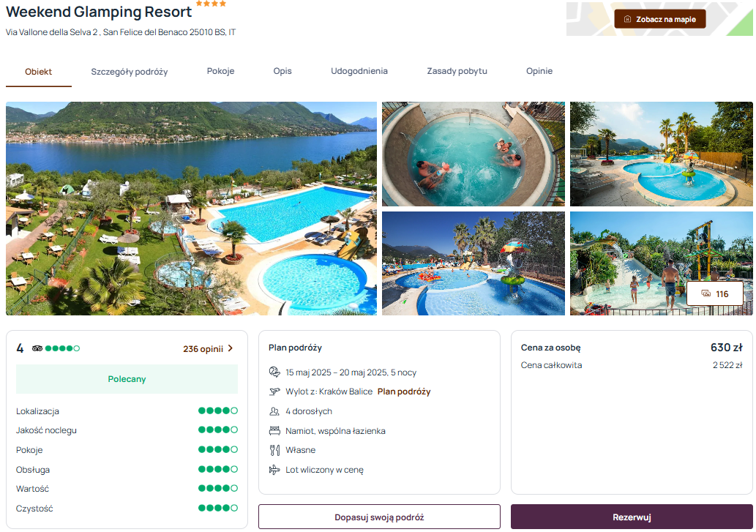756x532 pixels.
Task: Go to the Opinie tab
Action: click(x=539, y=71)
